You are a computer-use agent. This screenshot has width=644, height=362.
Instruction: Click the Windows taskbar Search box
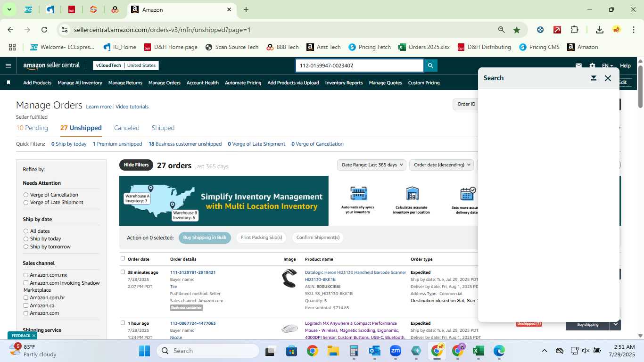(x=208, y=351)
